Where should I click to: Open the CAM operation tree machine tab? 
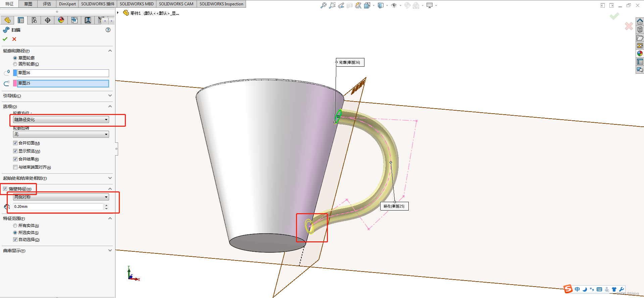coord(88,20)
